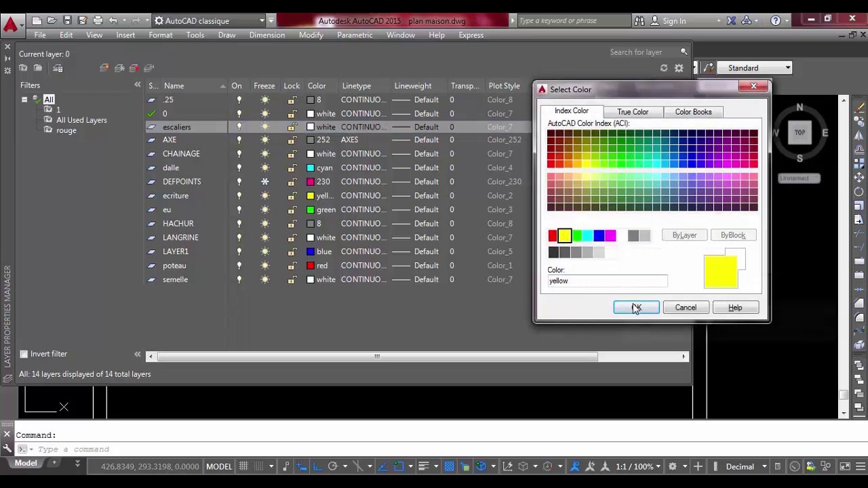Open the Dimension menu

coord(267,35)
